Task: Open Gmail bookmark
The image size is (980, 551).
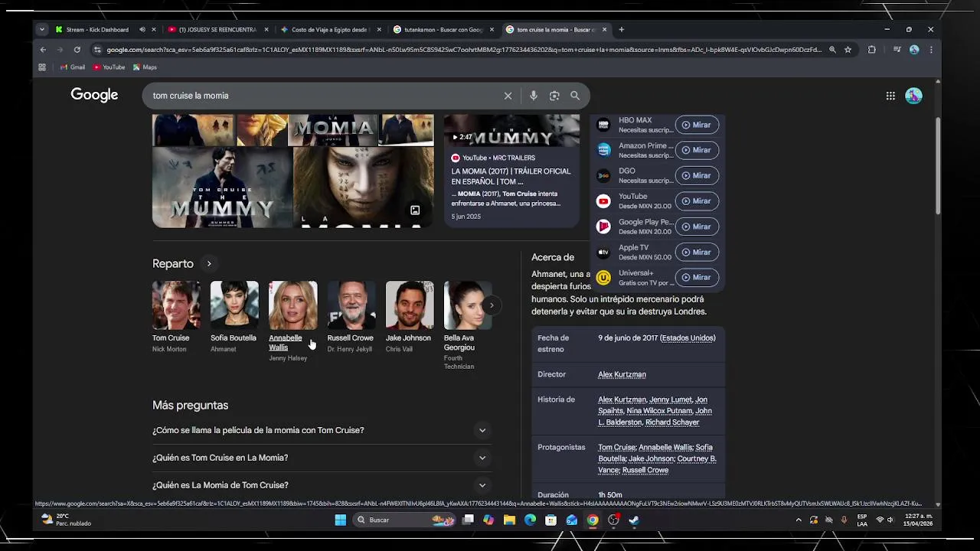Action: 72,67
